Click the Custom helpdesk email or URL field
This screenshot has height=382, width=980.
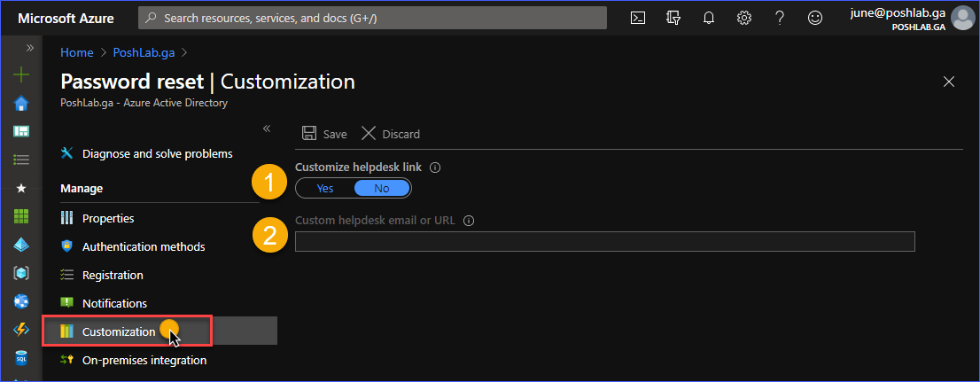605,241
